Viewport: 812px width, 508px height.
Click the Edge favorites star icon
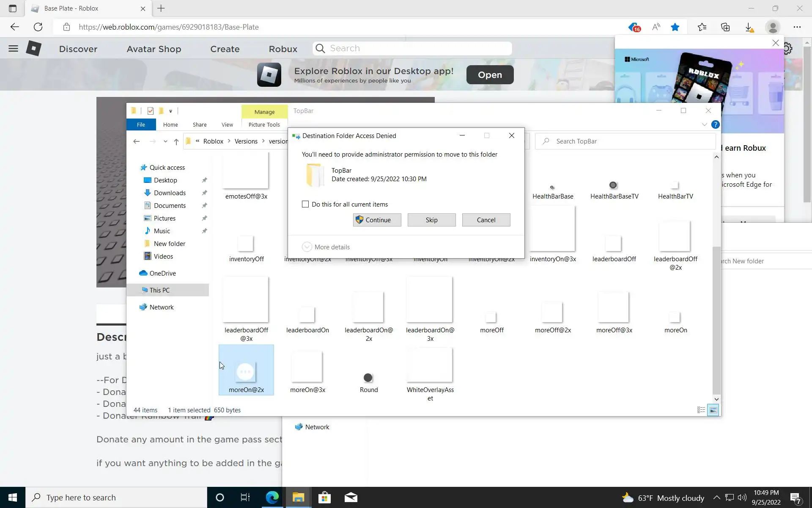(x=675, y=27)
